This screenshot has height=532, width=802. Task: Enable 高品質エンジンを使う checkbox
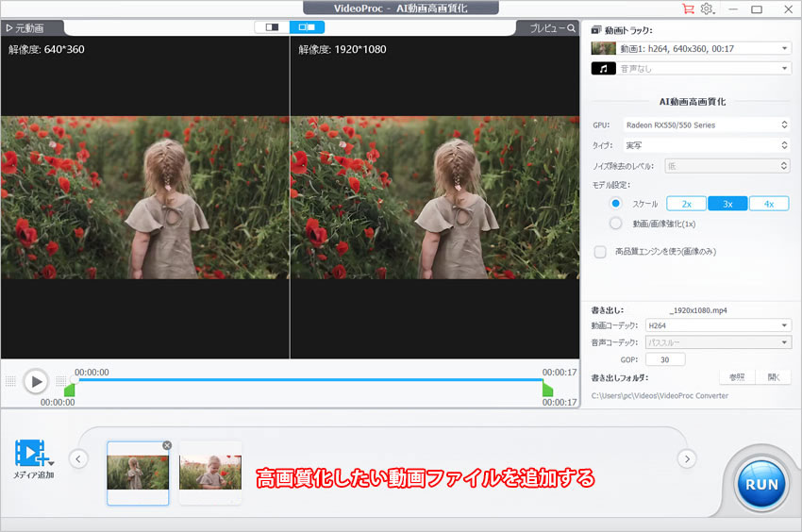pos(600,252)
